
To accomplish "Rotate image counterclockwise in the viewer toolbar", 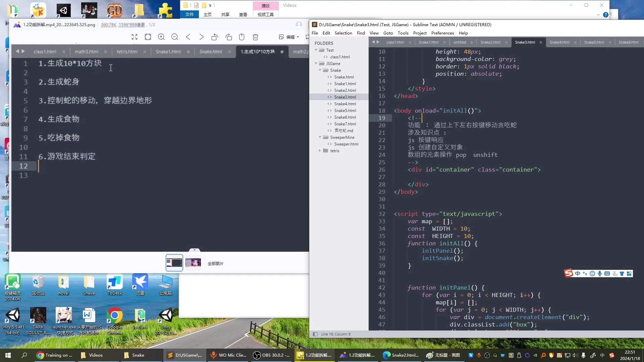I will coord(215,37).
